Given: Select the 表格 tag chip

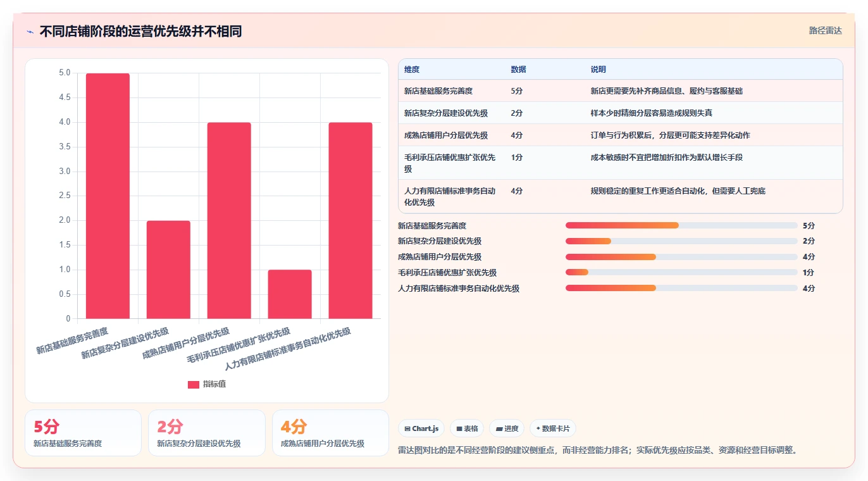Looking at the screenshot, I should pos(467,428).
